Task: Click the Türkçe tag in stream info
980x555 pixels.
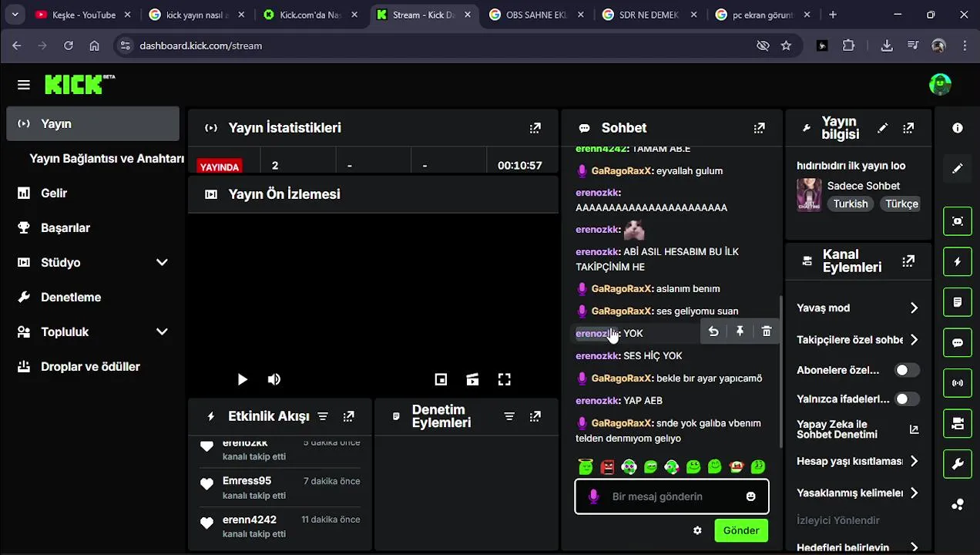Action: (901, 203)
